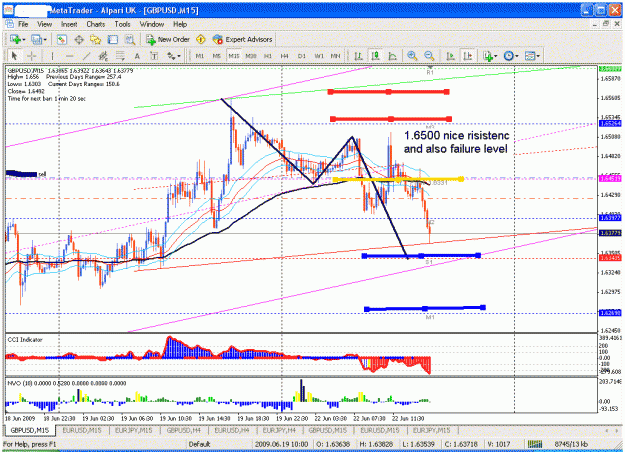Select the Equidistant Channel tool
Image resolution: width=625 pixels, height=452 pixels.
pyautogui.click(x=103, y=56)
